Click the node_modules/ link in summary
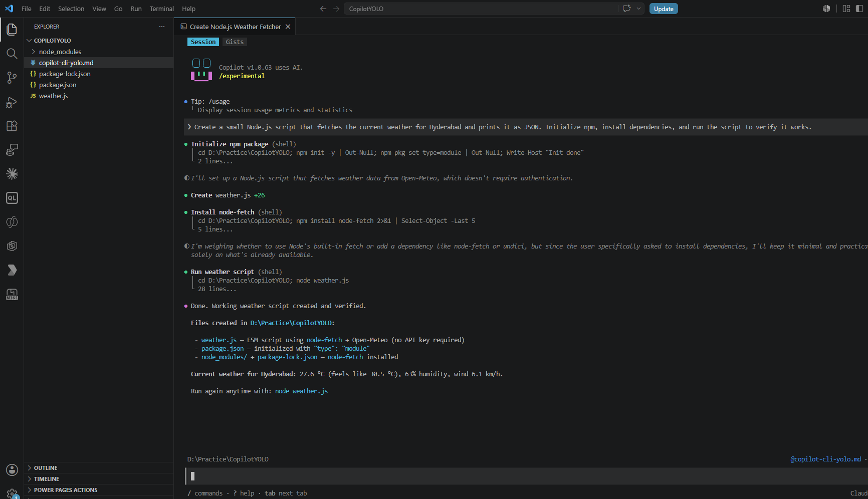Screen dimensions: 868x499 (x=224, y=357)
